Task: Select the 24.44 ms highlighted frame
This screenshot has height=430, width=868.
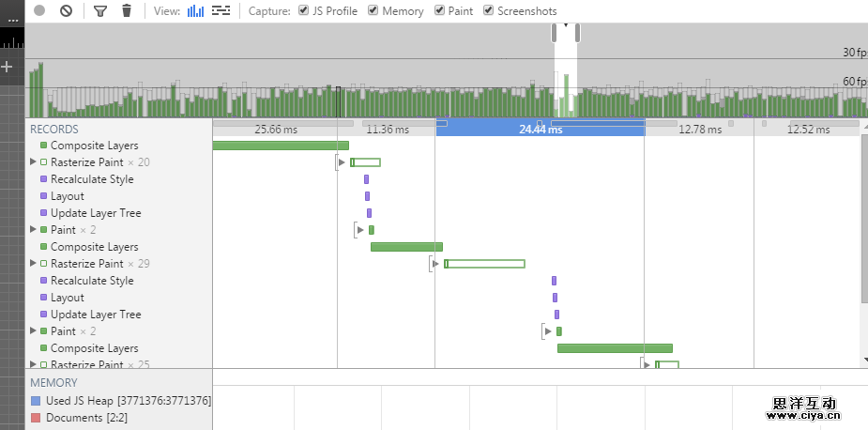Action: click(541, 130)
